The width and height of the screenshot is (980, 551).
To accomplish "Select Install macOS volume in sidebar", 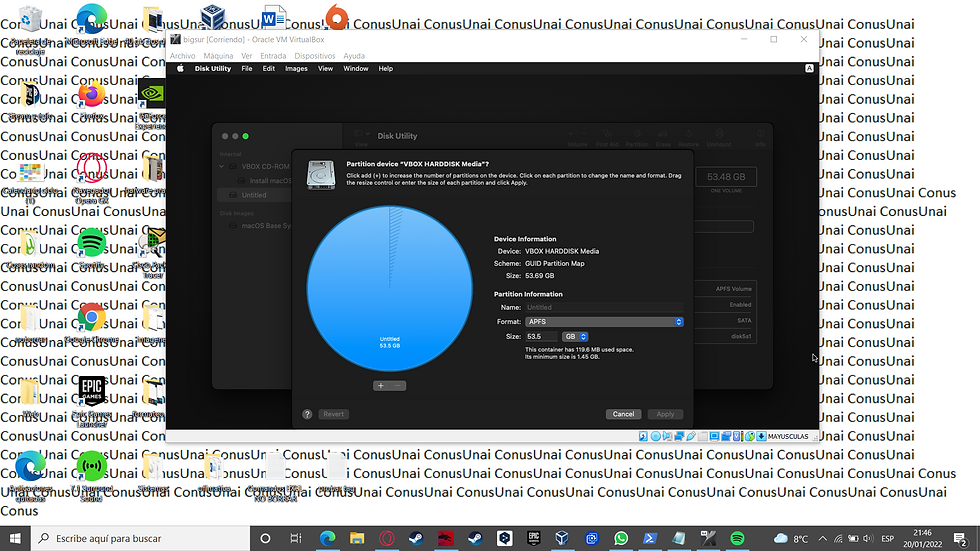I will click(265, 181).
